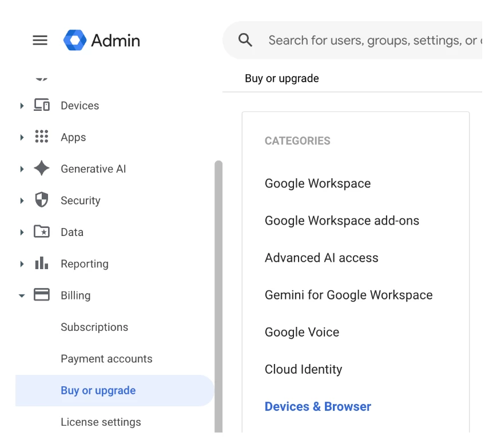Open Subscriptions under Billing
The height and width of the screenshot is (448, 493).
[94, 327]
